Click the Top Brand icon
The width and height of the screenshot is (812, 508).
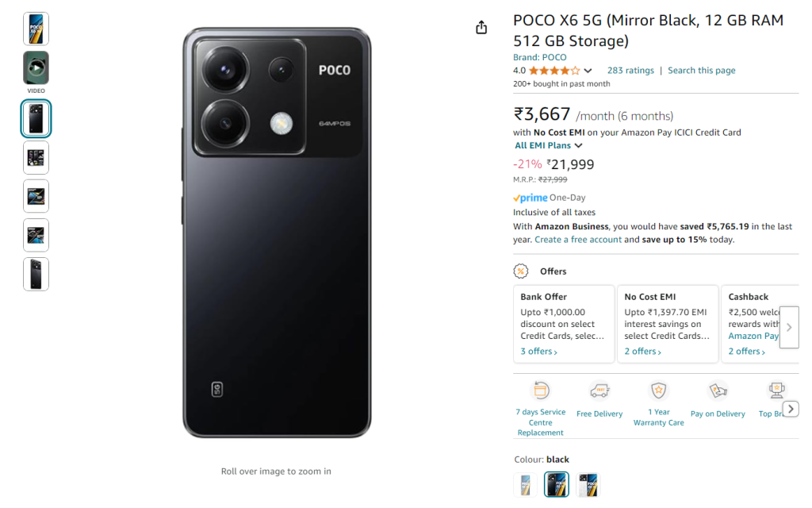coord(776,391)
